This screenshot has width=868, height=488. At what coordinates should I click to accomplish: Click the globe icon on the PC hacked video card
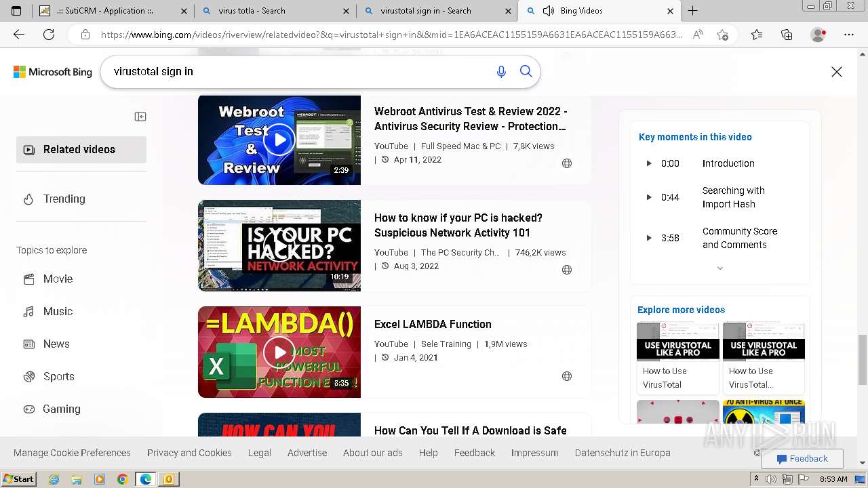tap(567, 270)
